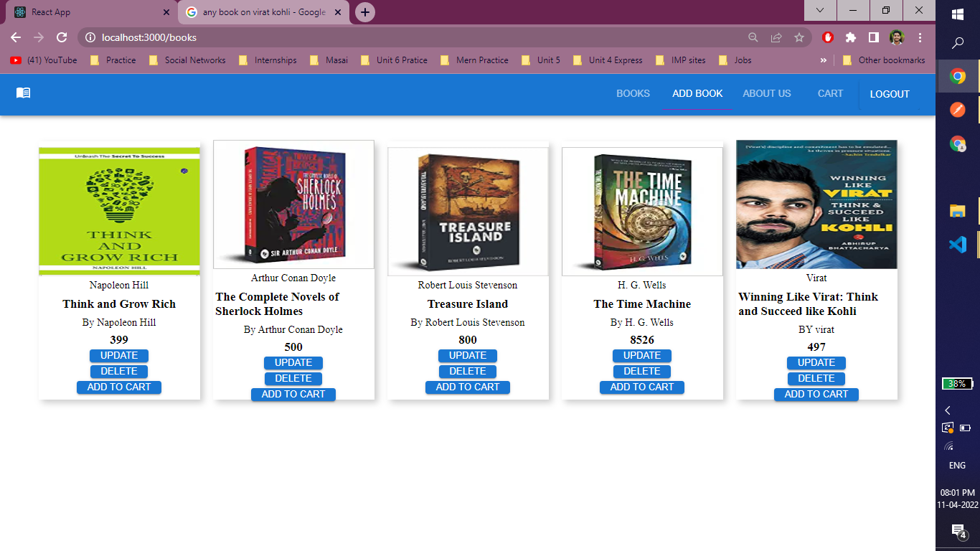Open the Extensions puzzle-piece icon
This screenshot has width=980, height=551.
851,37
